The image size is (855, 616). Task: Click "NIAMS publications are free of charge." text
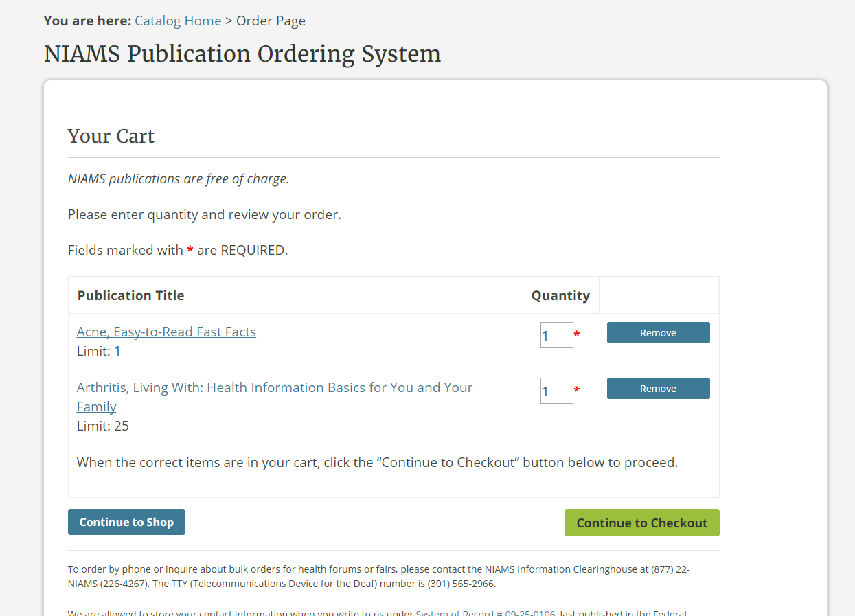179,179
